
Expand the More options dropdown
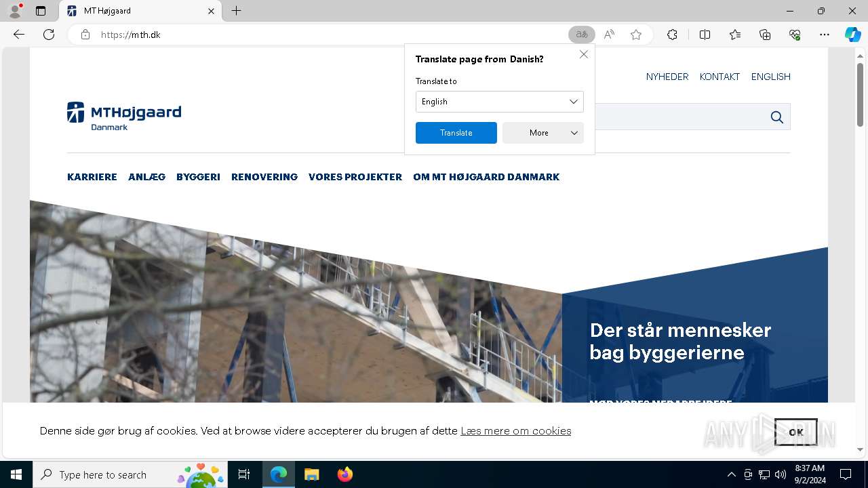542,133
